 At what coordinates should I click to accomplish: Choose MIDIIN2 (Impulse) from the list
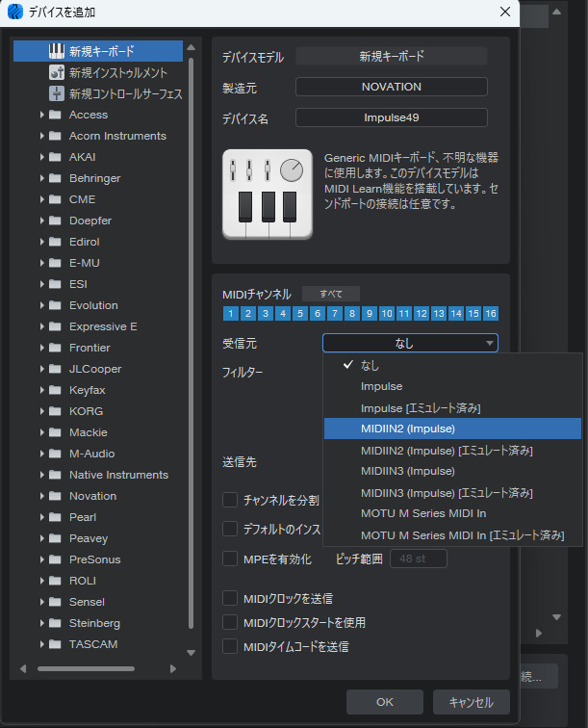point(408,429)
